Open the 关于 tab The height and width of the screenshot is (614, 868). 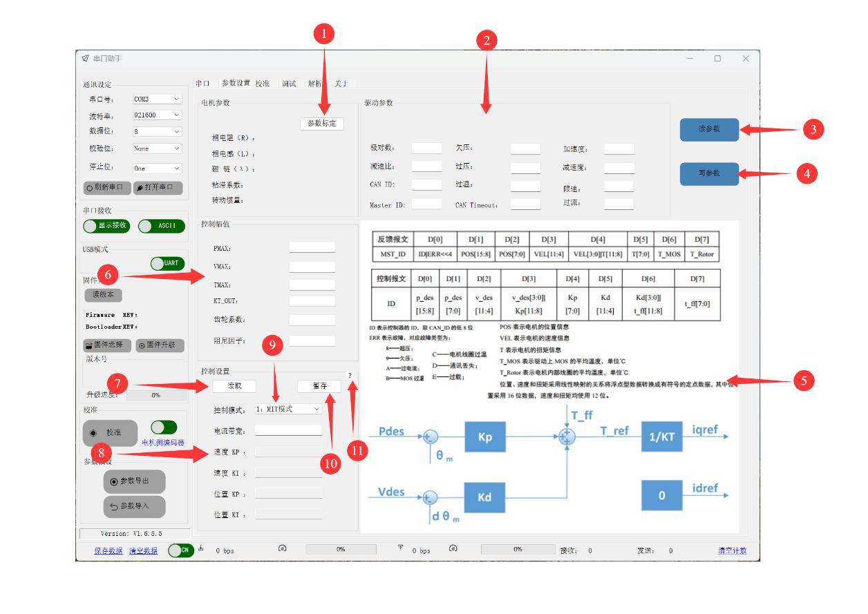tap(341, 84)
